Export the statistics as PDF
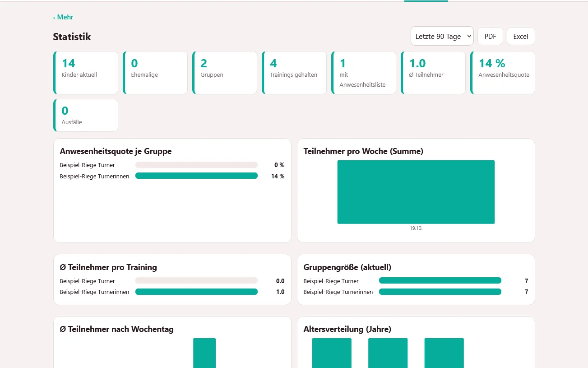Screen dimensions: 588x368 click(x=490, y=36)
